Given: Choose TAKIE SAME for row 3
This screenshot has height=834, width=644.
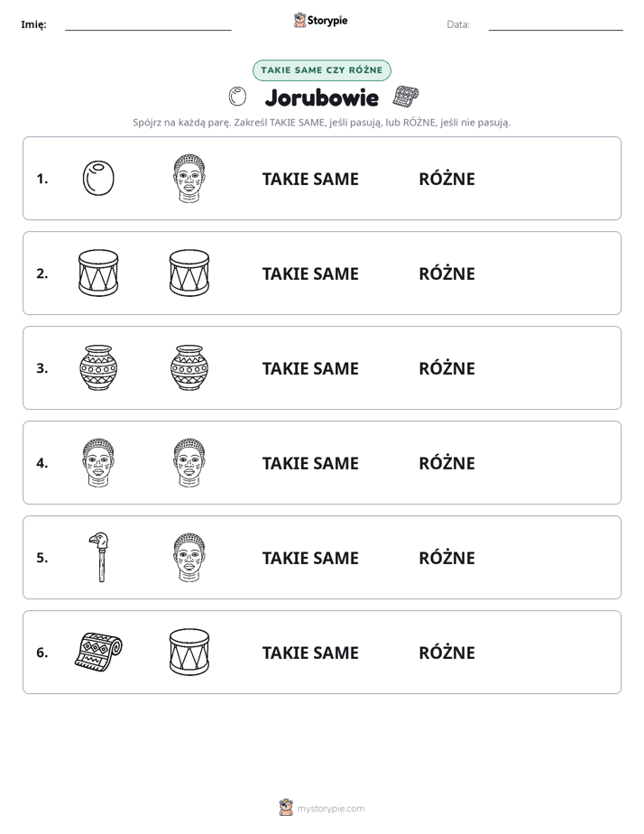Looking at the screenshot, I should click(x=310, y=368).
